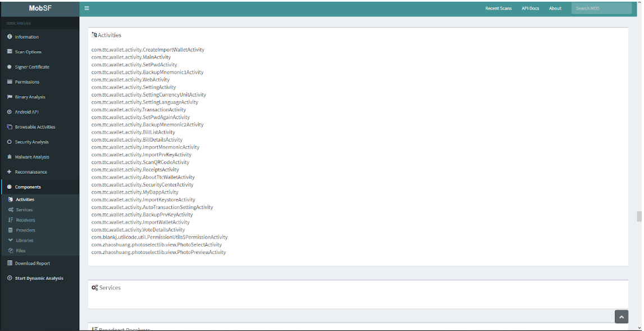644x331 pixels.
Task: Click the Malware Analysis bug icon
Action: click(10, 157)
